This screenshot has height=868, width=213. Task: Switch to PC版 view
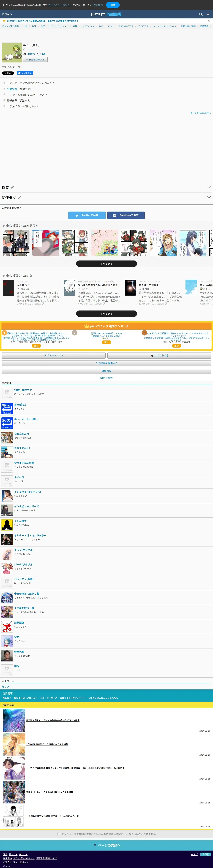[x=206, y=854]
